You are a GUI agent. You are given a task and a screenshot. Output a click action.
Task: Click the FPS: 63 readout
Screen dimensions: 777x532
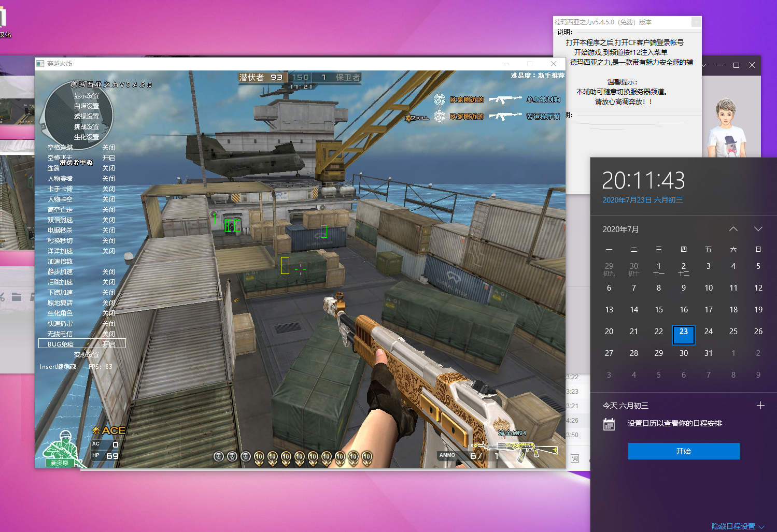pos(101,366)
